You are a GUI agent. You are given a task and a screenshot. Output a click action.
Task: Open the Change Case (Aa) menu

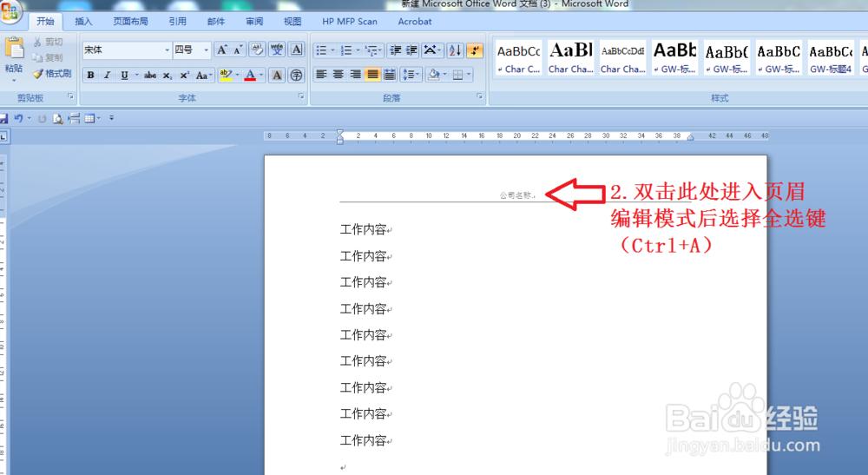(x=204, y=76)
